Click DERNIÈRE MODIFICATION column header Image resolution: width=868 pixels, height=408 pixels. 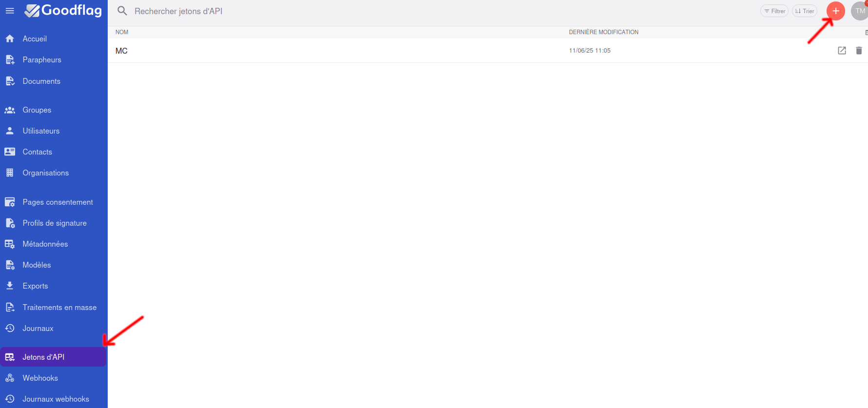(x=603, y=32)
